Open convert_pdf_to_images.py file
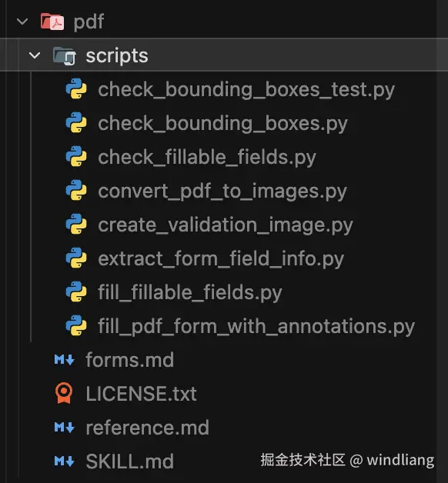 point(222,192)
